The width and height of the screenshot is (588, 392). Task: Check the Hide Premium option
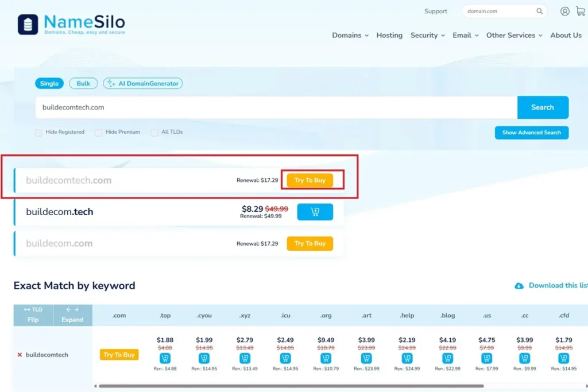tap(98, 133)
